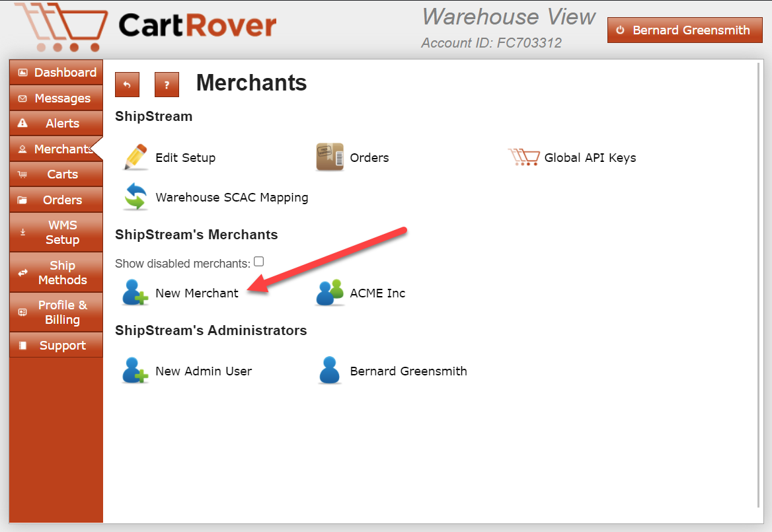Image resolution: width=772 pixels, height=532 pixels.
Task: Open WMS Setup sidebar menu
Action: pyautogui.click(x=56, y=233)
